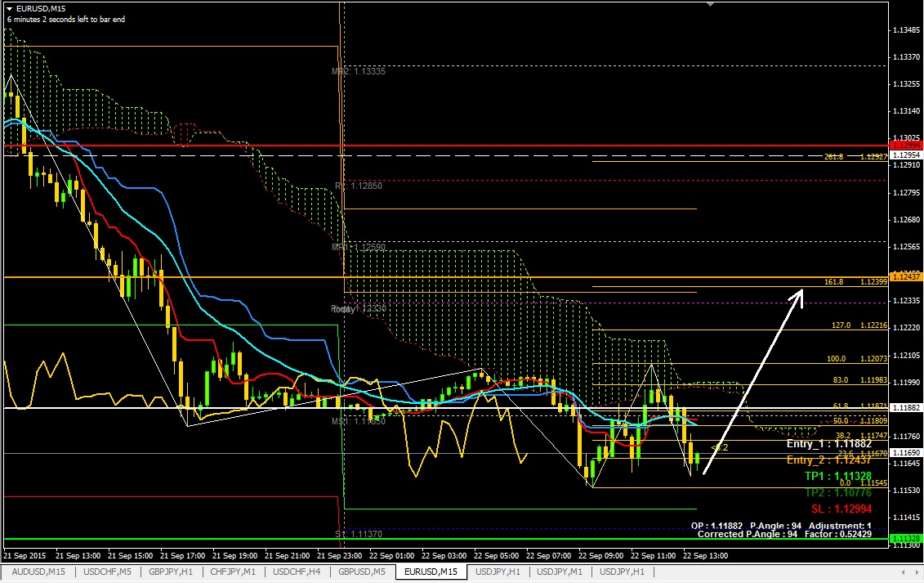Select the 'Entry_1 : 1.11882' label
The height and width of the screenshot is (583, 924).
(x=829, y=444)
